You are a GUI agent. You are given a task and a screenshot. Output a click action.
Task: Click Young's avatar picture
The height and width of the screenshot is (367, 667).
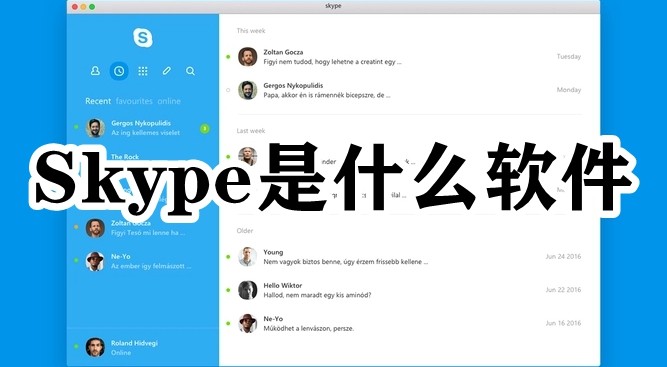pos(248,257)
